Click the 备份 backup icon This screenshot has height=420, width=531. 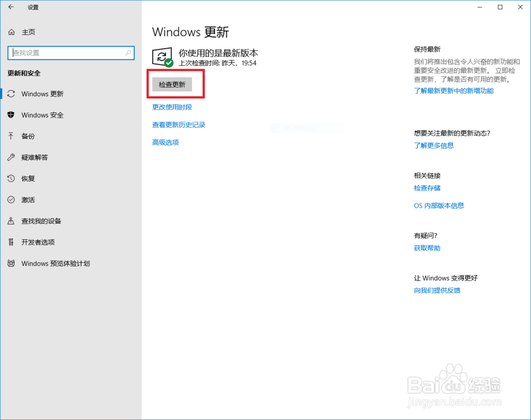click(x=11, y=136)
